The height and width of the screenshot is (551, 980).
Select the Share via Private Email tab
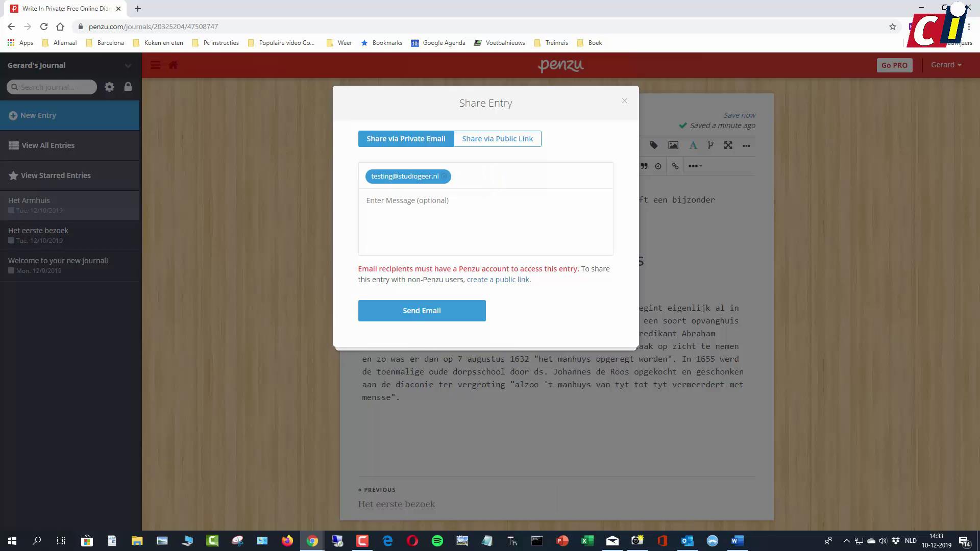406,139
